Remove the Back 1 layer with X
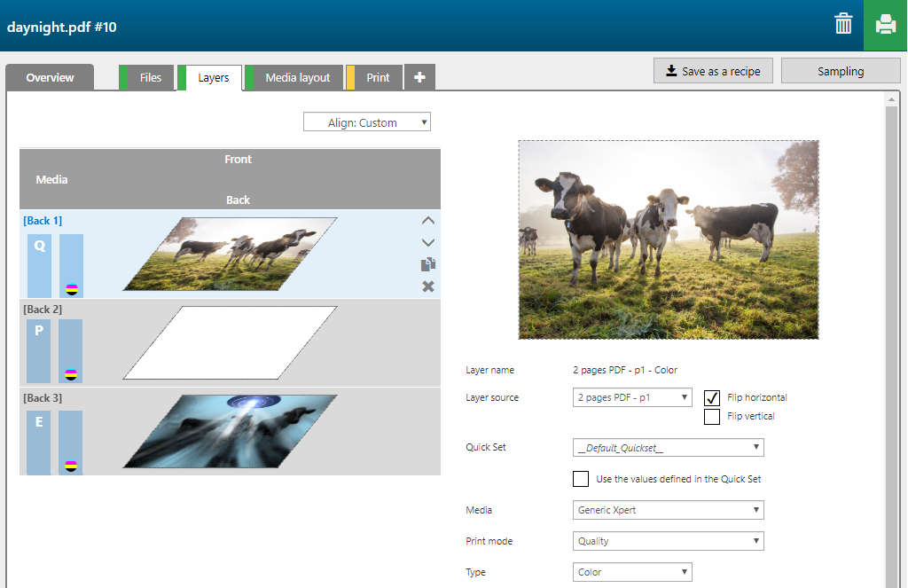 pos(428,286)
